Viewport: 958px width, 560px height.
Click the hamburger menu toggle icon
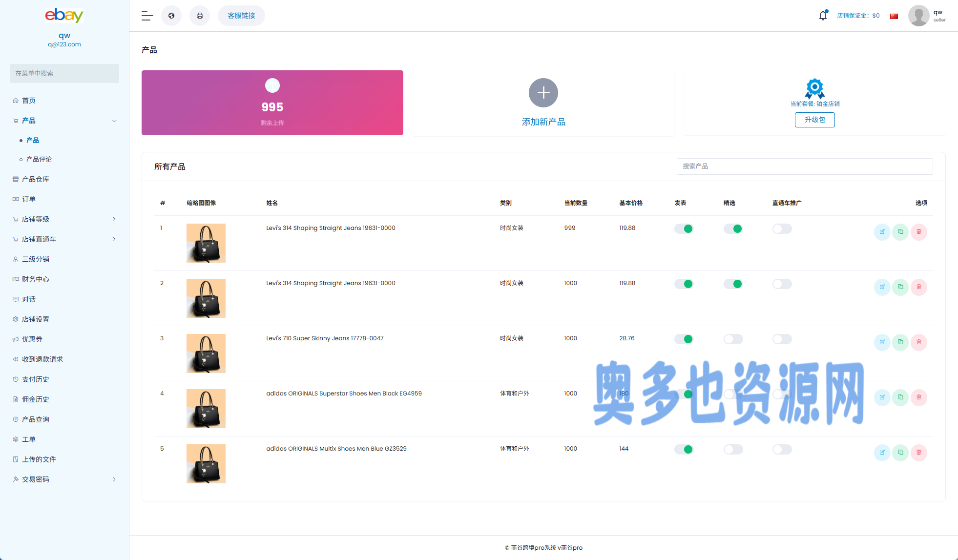[147, 16]
